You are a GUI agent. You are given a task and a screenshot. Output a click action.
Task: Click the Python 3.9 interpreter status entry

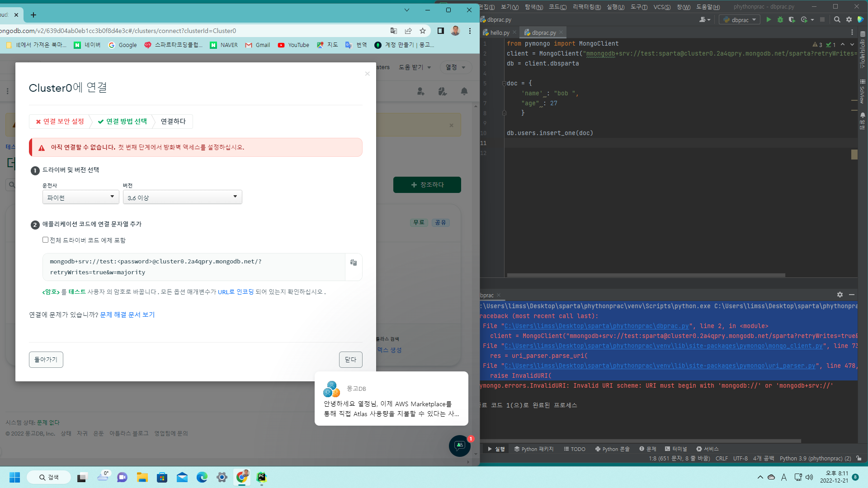click(x=815, y=458)
